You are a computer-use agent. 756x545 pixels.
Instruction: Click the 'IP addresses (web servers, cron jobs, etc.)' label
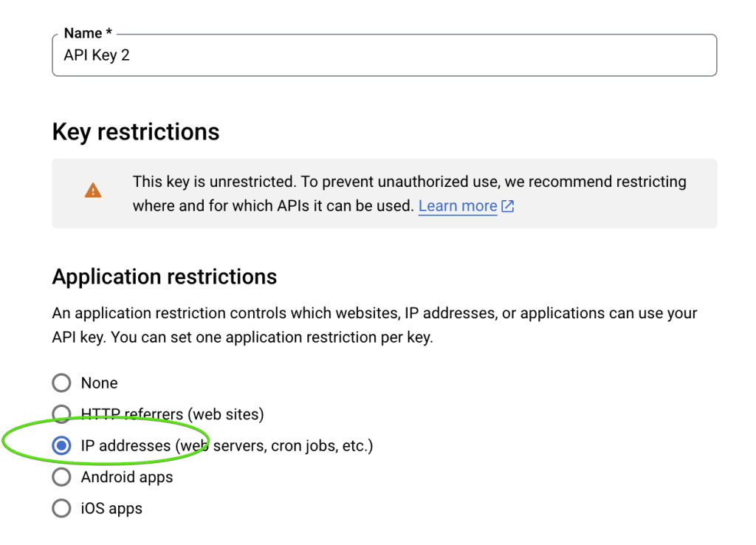(x=227, y=445)
